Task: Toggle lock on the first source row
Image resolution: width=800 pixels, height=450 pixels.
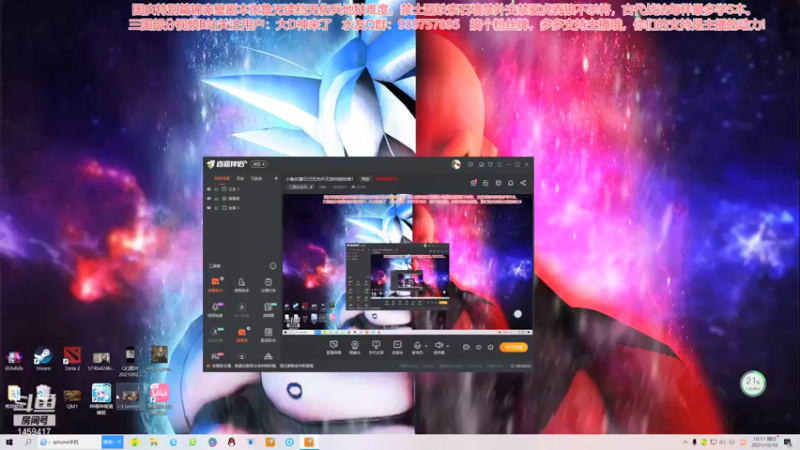Action: [x=216, y=189]
